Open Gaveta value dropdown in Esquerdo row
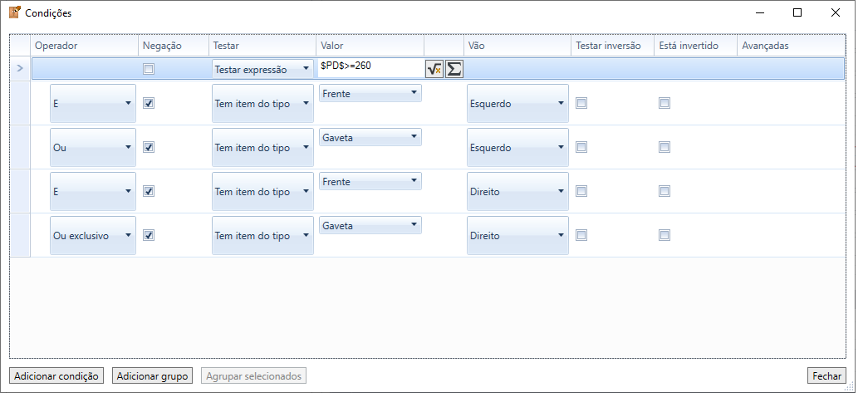Screen dimensions: 868x407 (370, 137)
